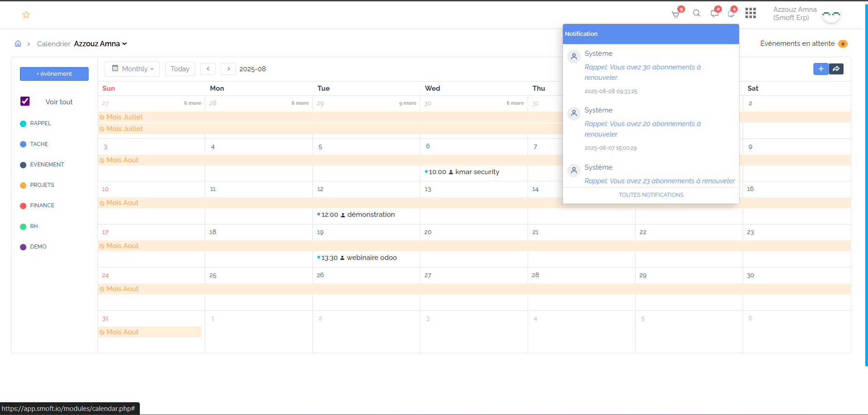The width and height of the screenshot is (868, 415).
Task: Open the kmar security event
Action: point(462,172)
